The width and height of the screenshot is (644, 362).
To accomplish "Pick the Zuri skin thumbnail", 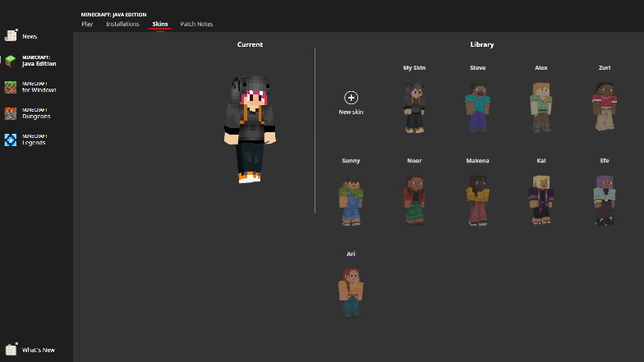I will [x=605, y=107].
